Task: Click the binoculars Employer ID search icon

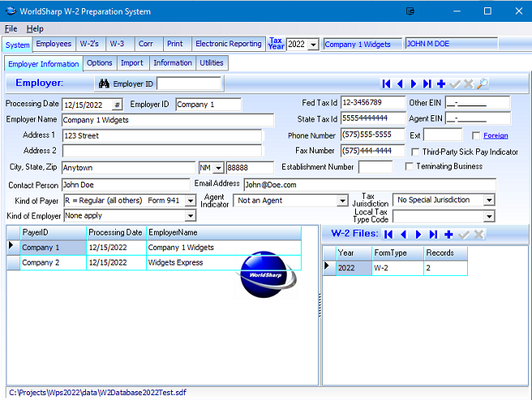Action: coord(104,84)
